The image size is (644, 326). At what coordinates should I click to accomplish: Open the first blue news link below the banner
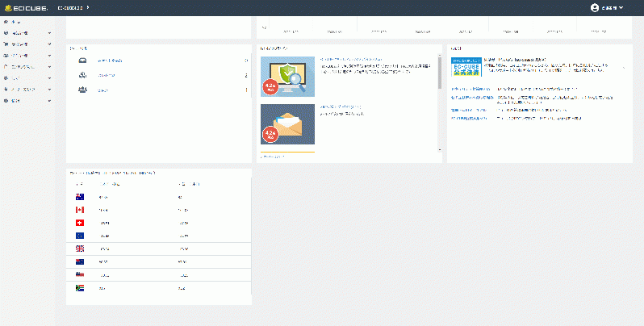click(x=470, y=89)
